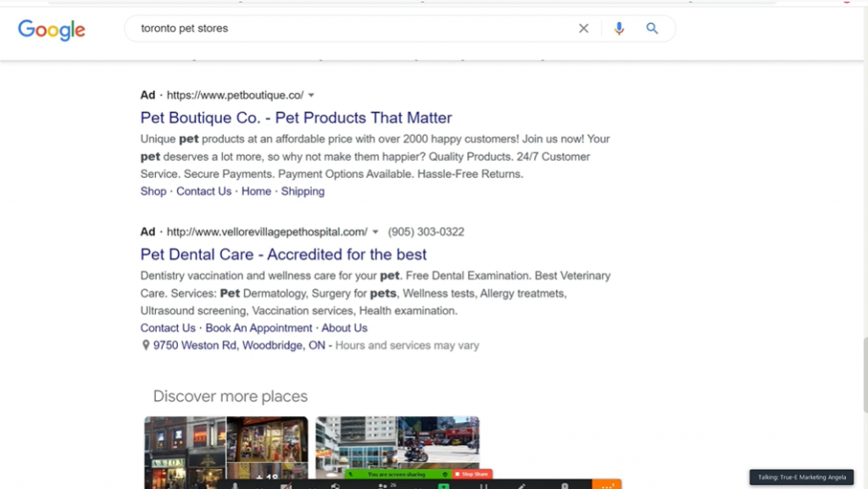Open the 'Pet Dental Care - Accredited for the best' ad
Image resolution: width=868 pixels, height=489 pixels.
tap(283, 254)
